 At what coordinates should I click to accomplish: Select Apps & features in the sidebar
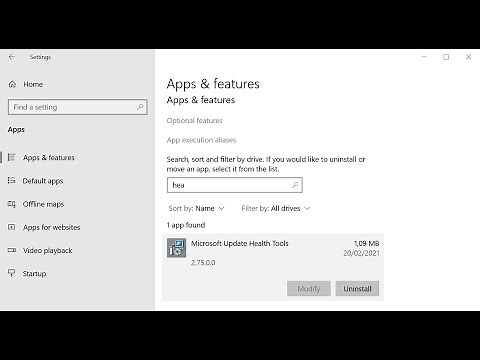(x=49, y=157)
